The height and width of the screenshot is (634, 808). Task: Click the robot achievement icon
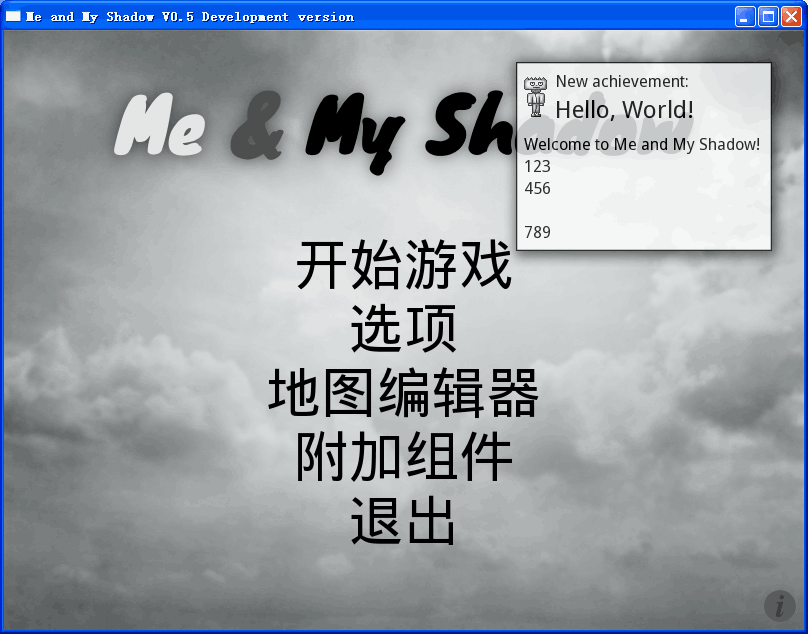[536, 96]
